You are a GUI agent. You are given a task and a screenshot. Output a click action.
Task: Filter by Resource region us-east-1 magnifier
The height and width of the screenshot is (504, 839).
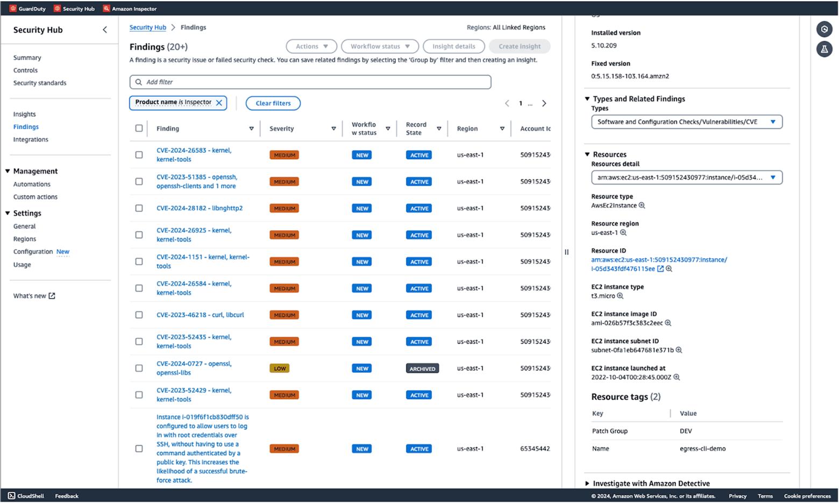(x=623, y=233)
